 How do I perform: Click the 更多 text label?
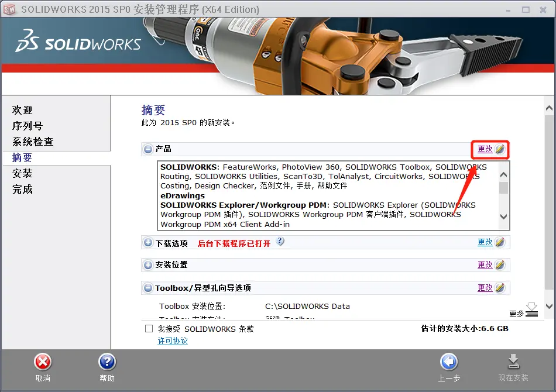tap(517, 314)
